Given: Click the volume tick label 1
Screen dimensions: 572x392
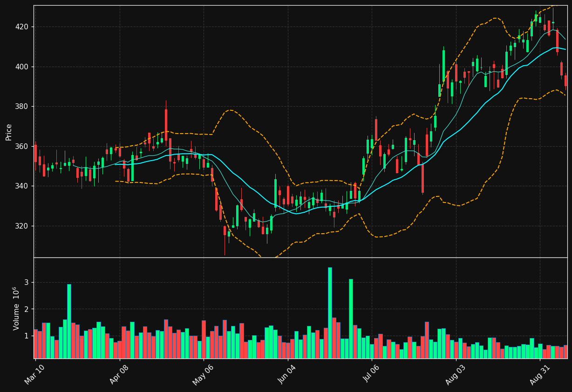Looking at the screenshot, I should coord(27,336).
